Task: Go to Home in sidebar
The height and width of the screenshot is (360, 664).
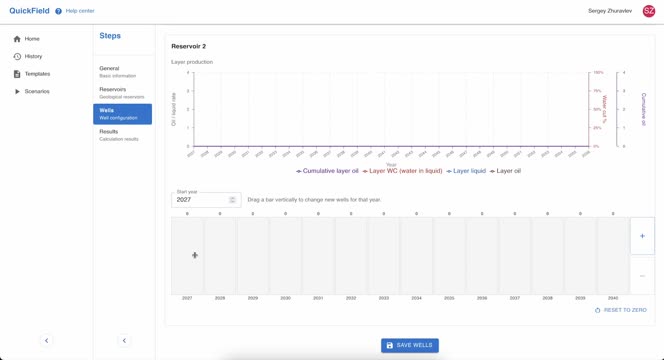Action: click(32, 39)
